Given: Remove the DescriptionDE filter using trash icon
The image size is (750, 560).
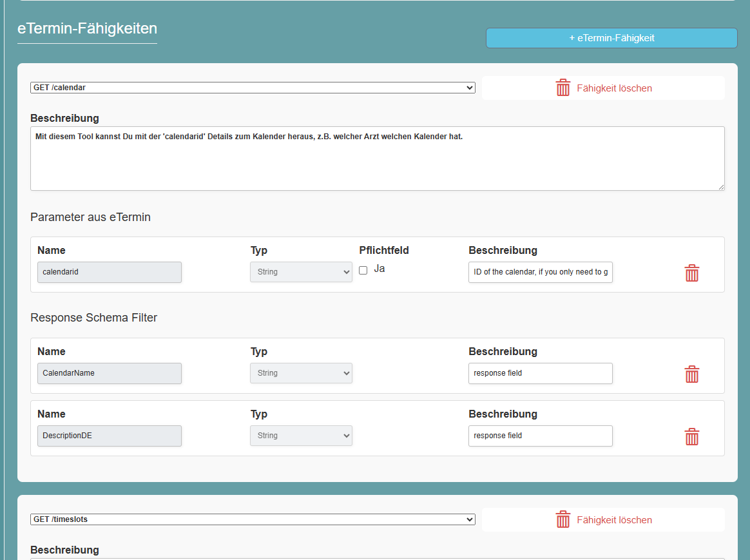Looking at the screenshot, I should click(x=692, y=437).
